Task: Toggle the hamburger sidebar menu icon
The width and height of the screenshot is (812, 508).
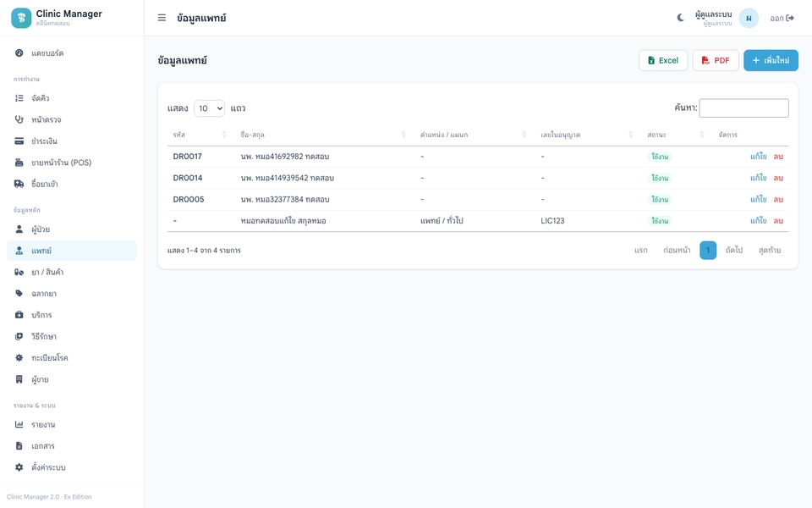Action: click(162, 18)
